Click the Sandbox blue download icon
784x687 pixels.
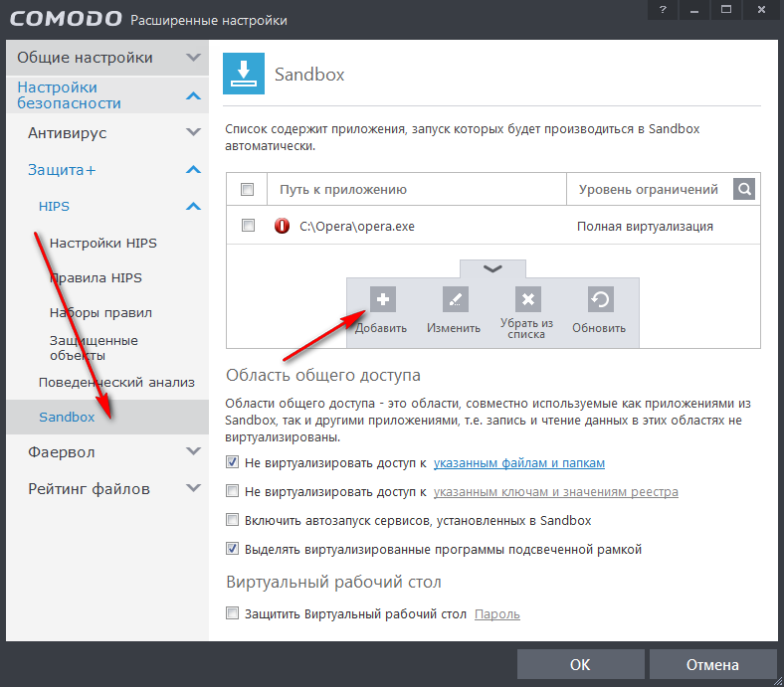[x=244, y=74]
